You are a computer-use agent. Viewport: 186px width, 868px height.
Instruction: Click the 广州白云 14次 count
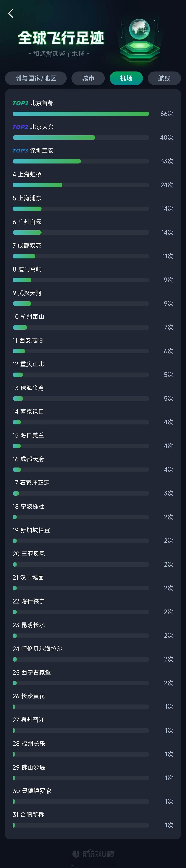click(x=167, y=233)
